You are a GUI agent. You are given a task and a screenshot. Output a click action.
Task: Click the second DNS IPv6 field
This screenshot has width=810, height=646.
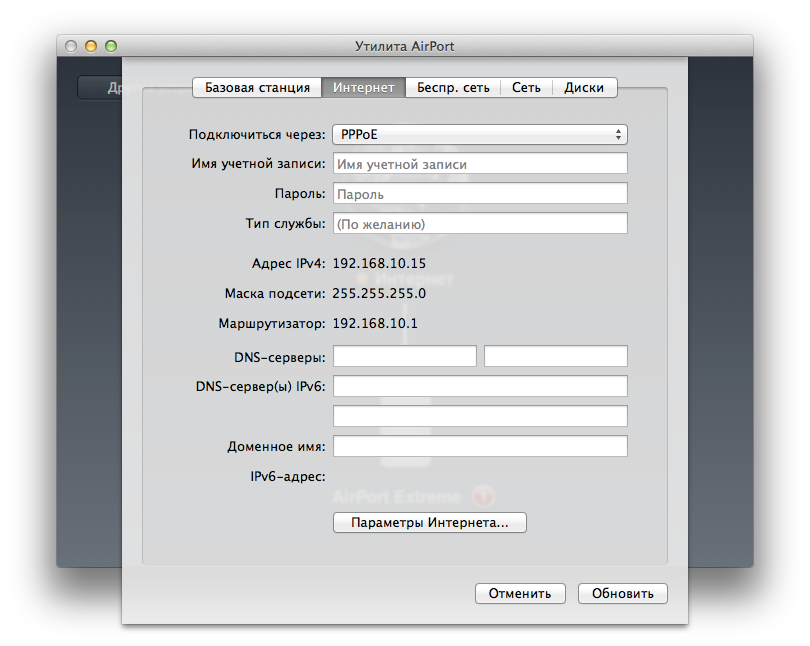[x=480, y=416]
